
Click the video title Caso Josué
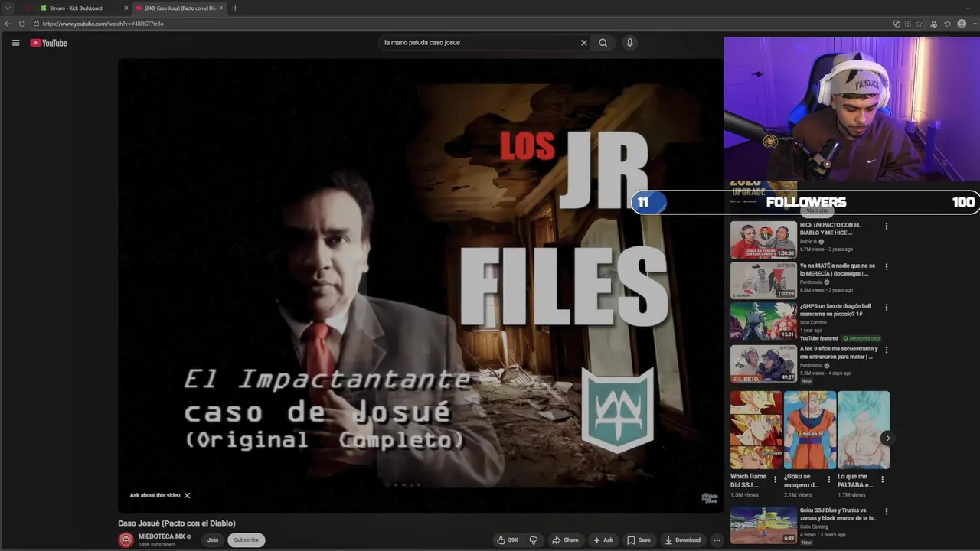tap(177, 523)
